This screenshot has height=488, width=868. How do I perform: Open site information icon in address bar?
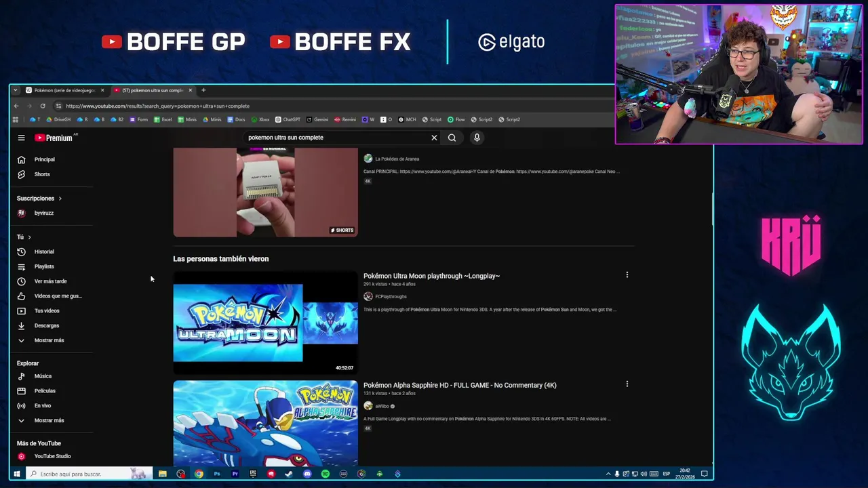(58, 106)
